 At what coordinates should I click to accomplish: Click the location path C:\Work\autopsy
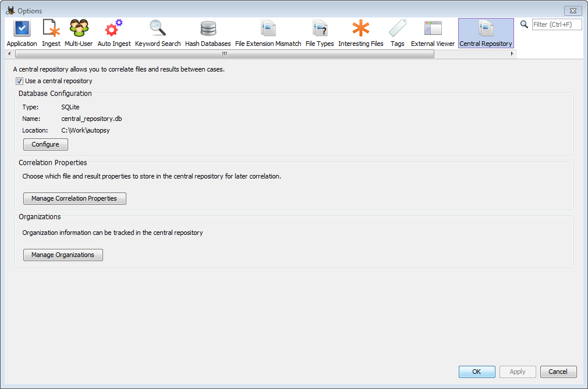tap(86, 130)
